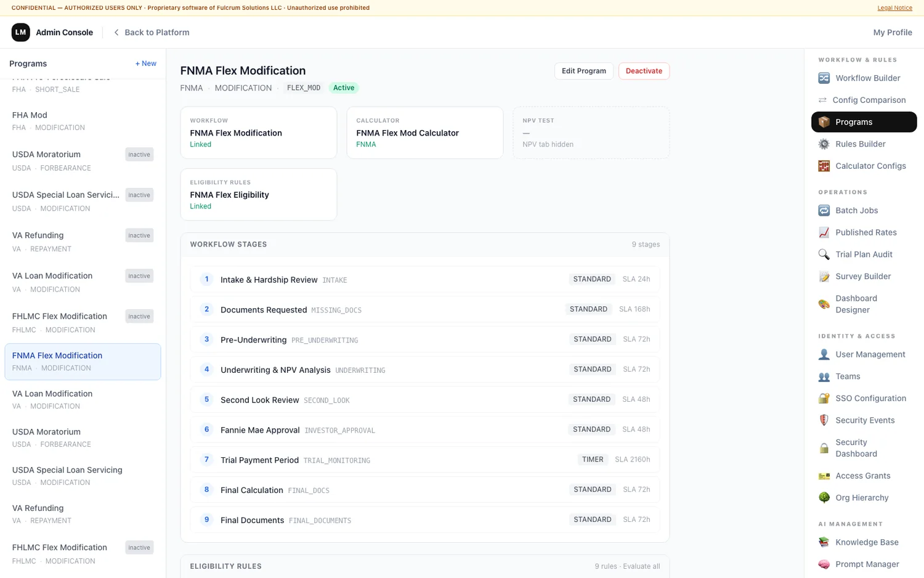Open the Teams people icon
924x578 pixels.
(x=824, y=377)
